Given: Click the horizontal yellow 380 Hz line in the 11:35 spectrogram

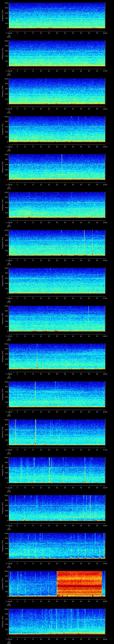Looking at the screenshot, I should 57,246.
